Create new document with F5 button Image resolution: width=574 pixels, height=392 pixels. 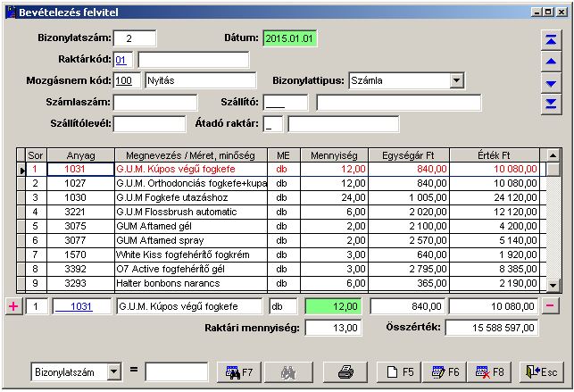(x=398, y=371)
